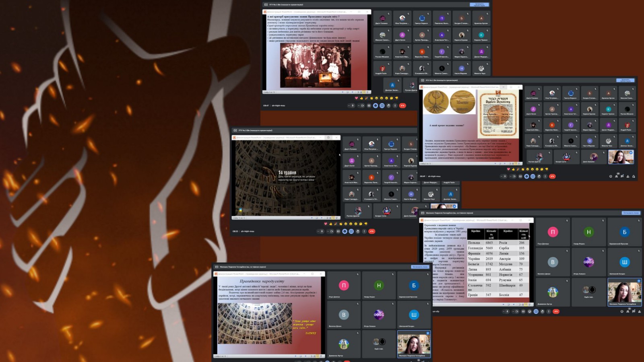
Task: Expand audio settings arrow in 14 травня window
Action: point(318,231)
